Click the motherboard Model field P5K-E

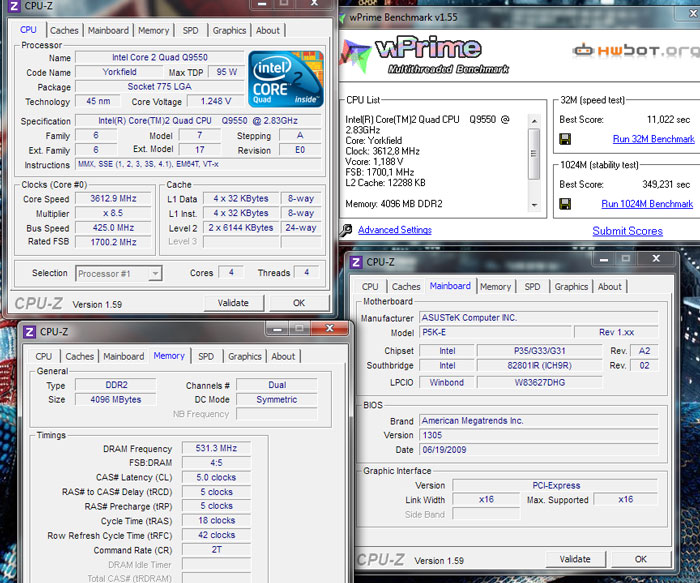point(495,332)
